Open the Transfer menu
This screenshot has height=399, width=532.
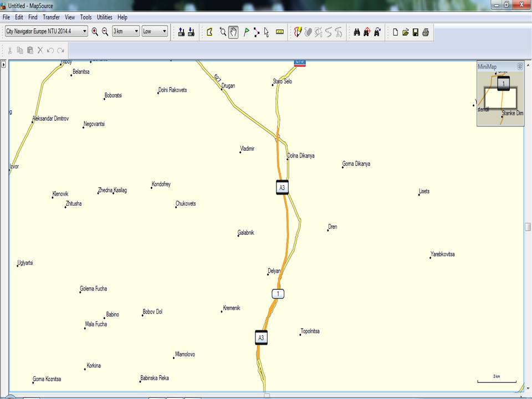pyautogui.click(x=51, y=17)
